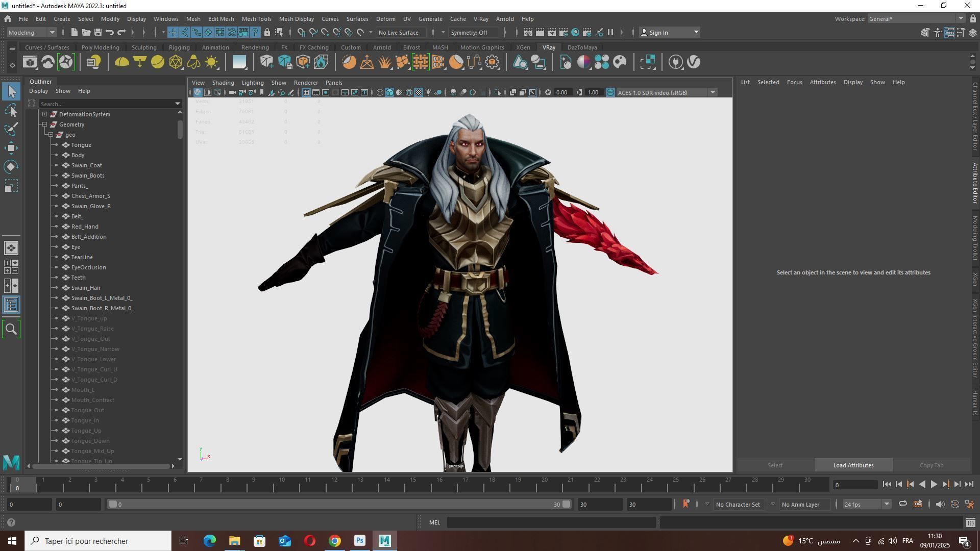Click the V-Ray logo shelf icon
Screen dimensions: 980x551
coord(694,62)
